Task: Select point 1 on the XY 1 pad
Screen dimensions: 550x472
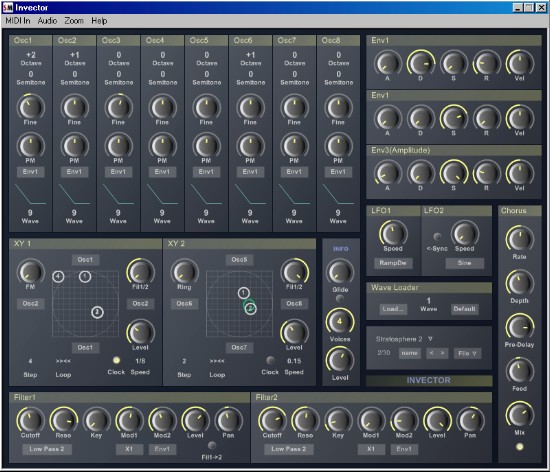Action: [x=85, y=276]
